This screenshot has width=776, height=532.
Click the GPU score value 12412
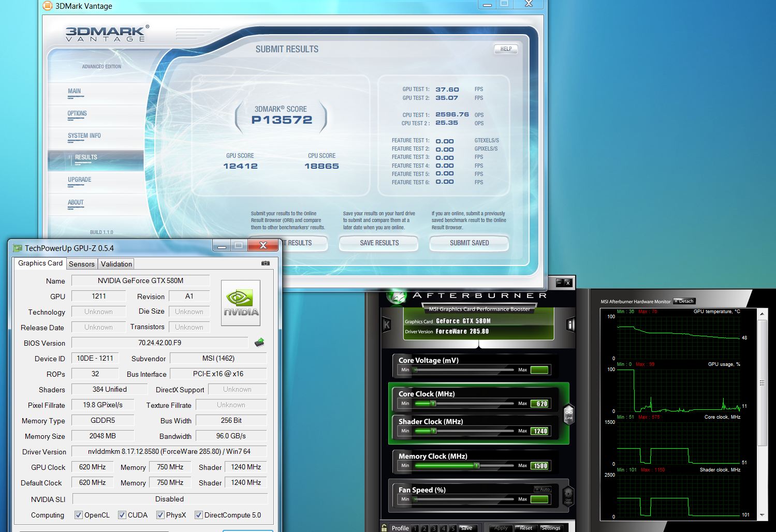pos(240,166)
